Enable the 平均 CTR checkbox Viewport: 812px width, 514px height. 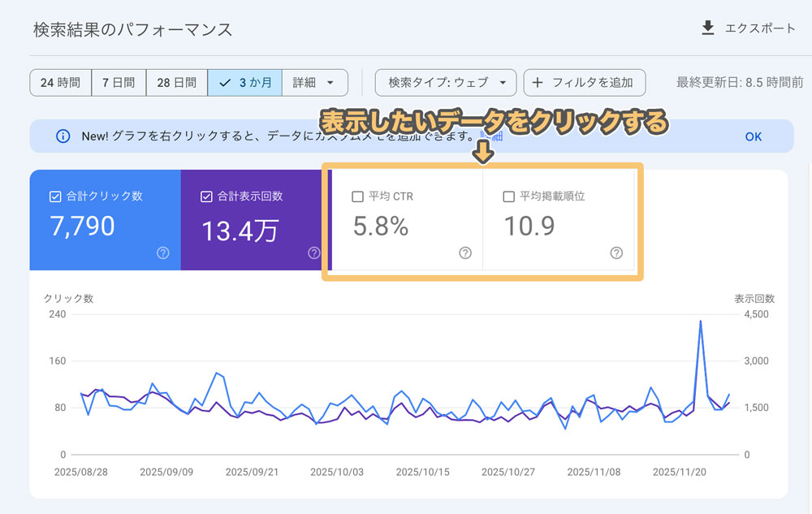tap(357, 196)
